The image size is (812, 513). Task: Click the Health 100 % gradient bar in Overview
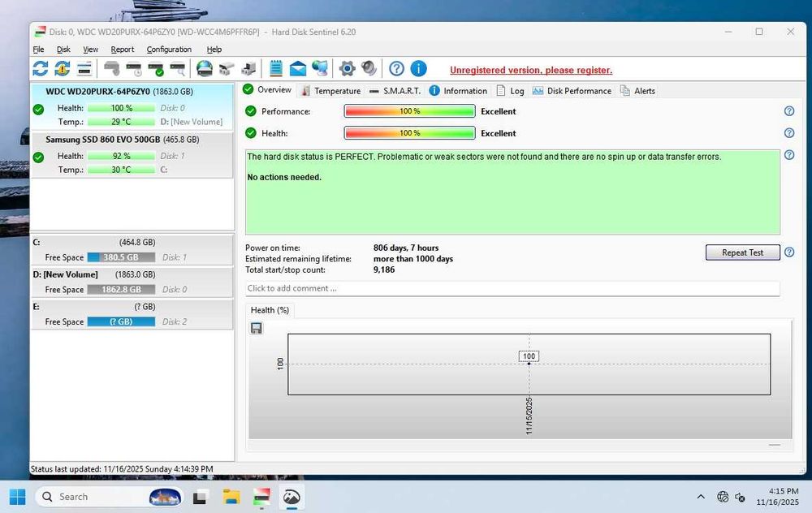pos(409,133)
